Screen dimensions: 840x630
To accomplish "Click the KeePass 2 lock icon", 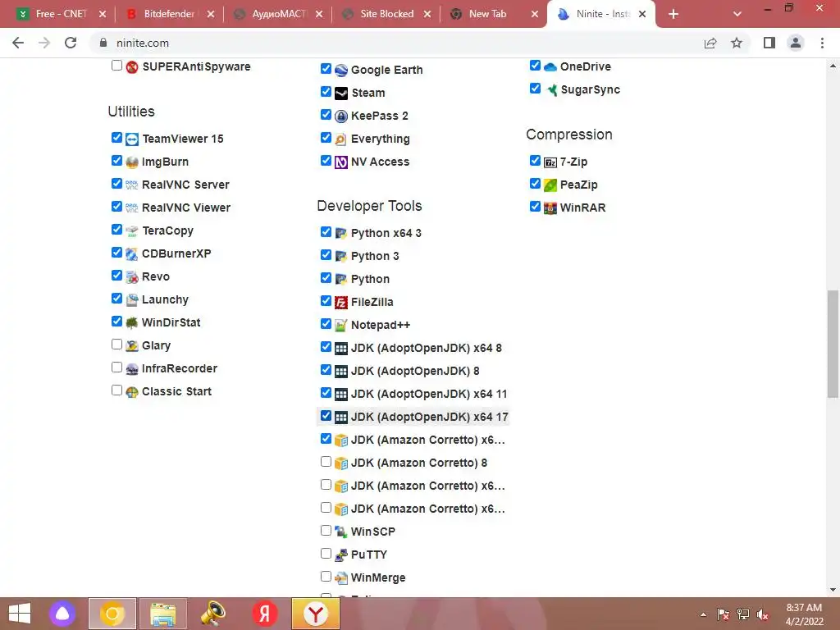I will pos(341,116).
